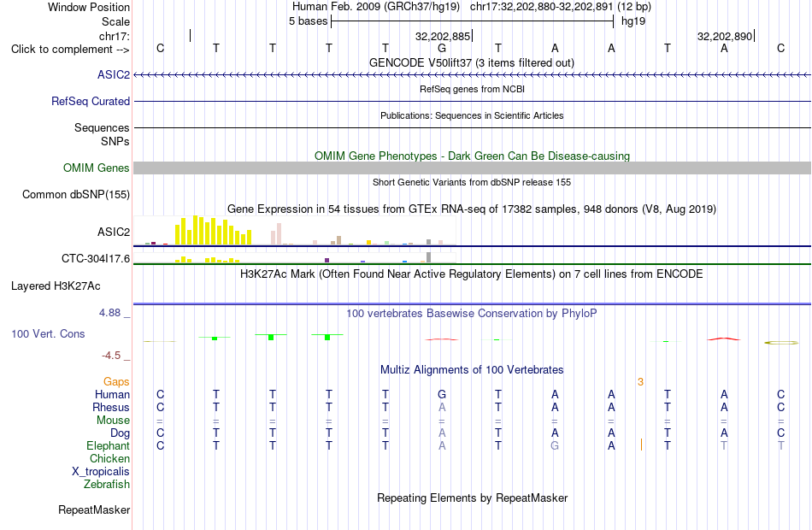Click the G base in the complement sequence row
The width and height of the screenshot is (812, 530).
coord(442,48)
